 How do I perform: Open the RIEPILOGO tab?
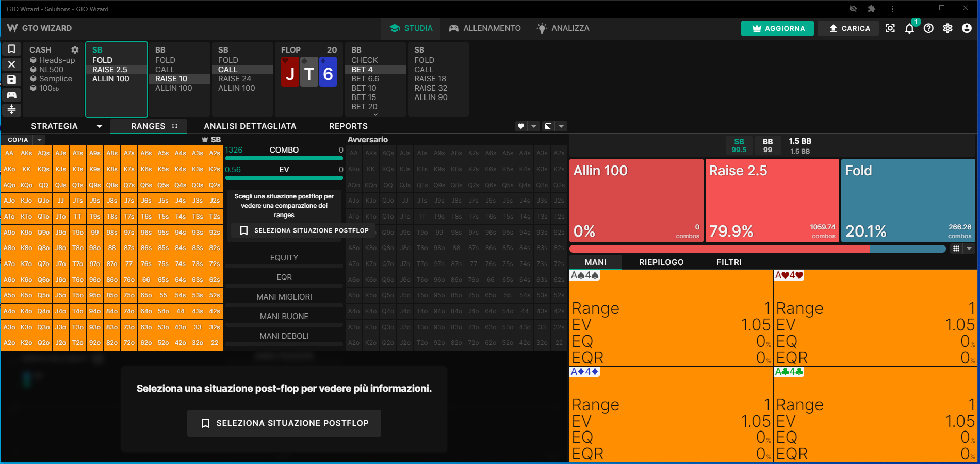click(661, 262)
